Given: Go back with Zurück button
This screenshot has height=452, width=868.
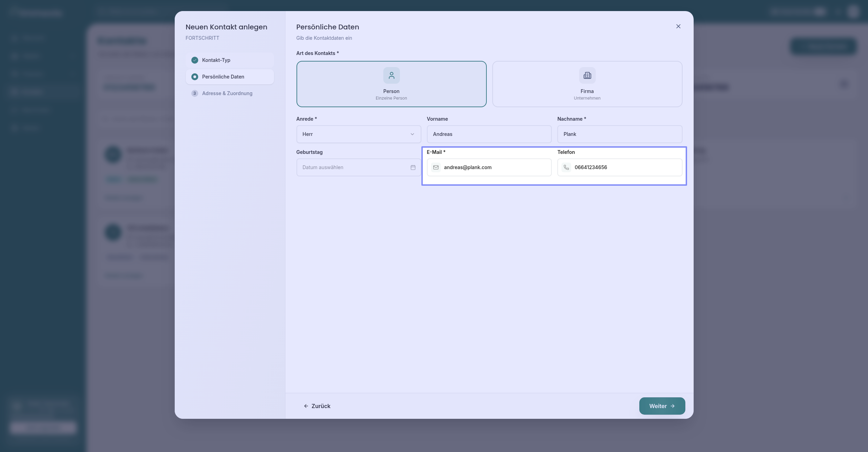Looking at the screenshot, I should click(317, 406).
